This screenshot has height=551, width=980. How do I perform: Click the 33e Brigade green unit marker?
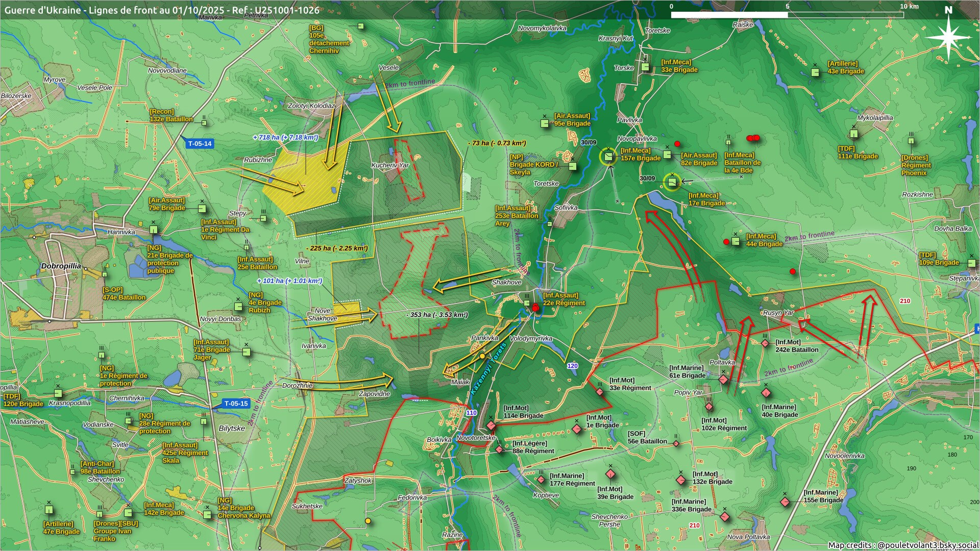646,67
